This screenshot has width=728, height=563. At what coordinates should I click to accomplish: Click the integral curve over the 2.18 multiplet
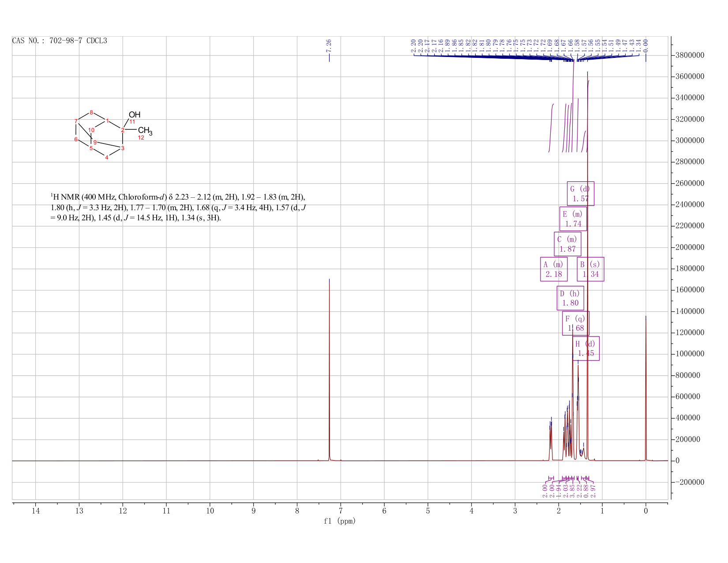coord(551,128)
